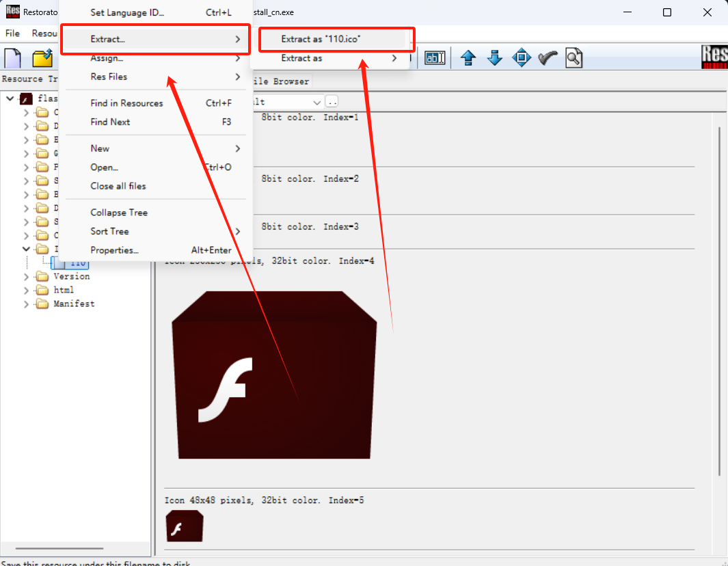
Task: Click the horizontal scrollbar under the resource tree
Action: pos(59,548)
